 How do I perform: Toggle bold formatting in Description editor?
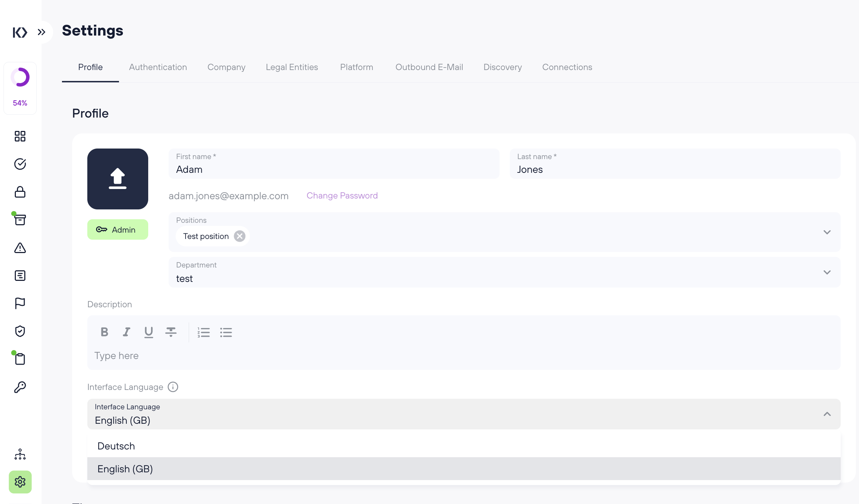pos(104,332)
